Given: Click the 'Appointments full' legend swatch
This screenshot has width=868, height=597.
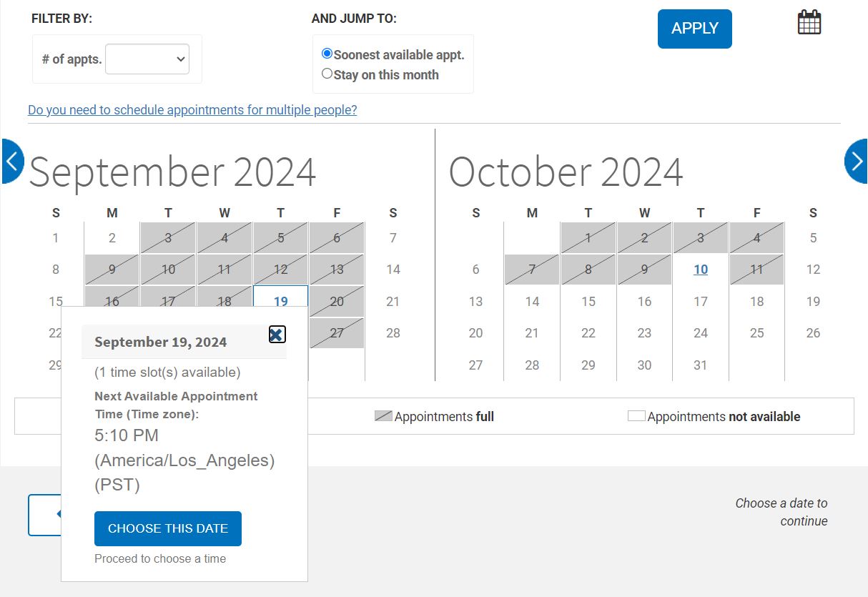Looking at the screenshot, I should coord(385,415).
